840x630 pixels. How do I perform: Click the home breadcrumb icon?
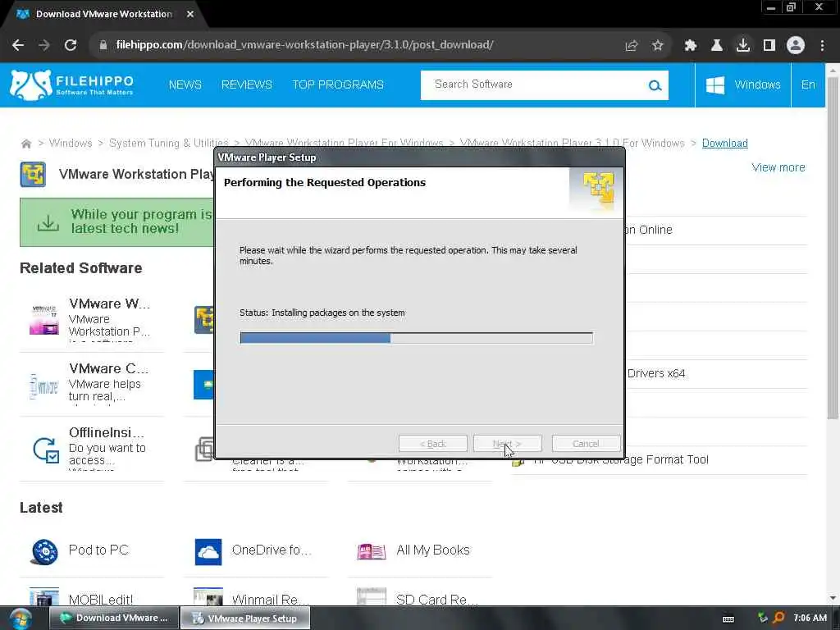pyautogui.click(x=26, y=144)
